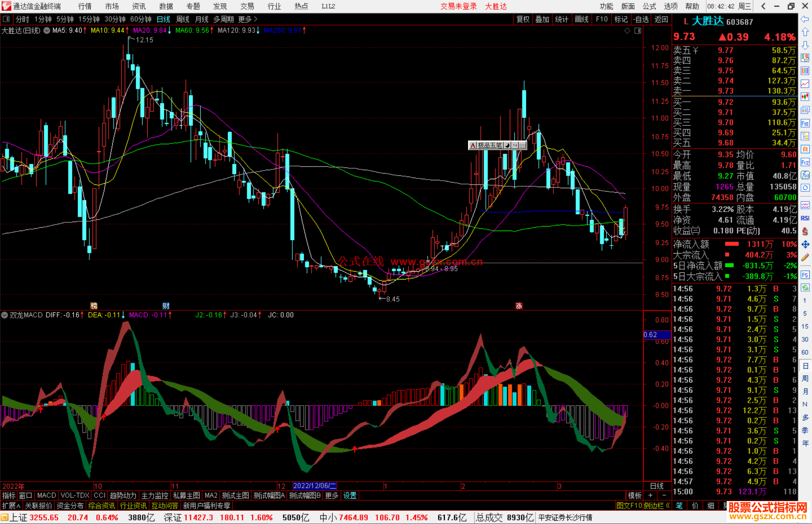Toggle the 大胜达 daily line circle checkmark
The width and height of the screenshot is (812, 524).
coord(47,30)
